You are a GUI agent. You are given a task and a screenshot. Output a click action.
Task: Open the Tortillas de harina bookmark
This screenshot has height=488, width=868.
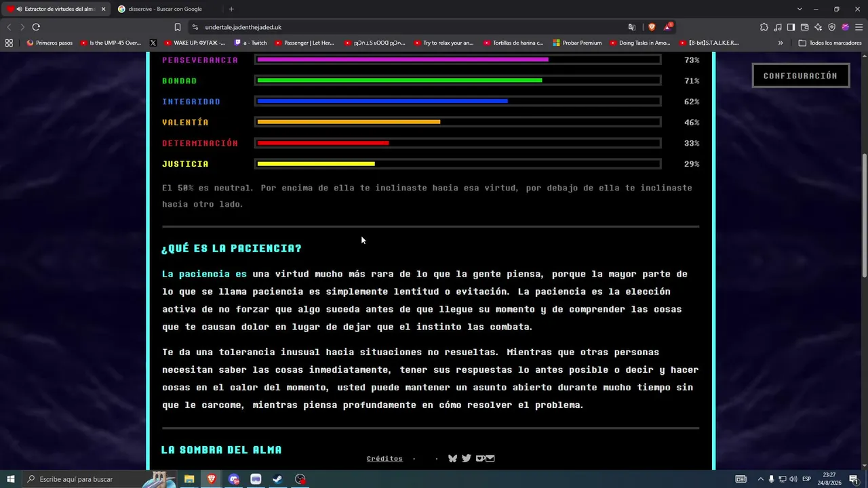tap(513, 43)
